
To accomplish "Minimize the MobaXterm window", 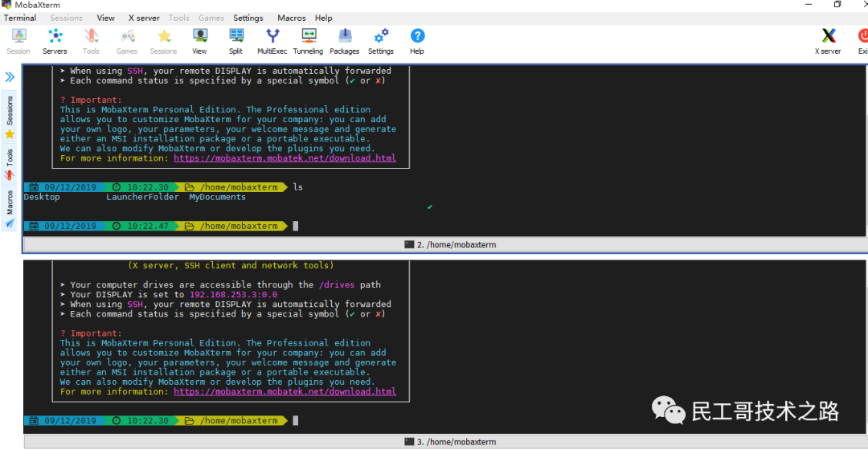I will click(809, 5).
